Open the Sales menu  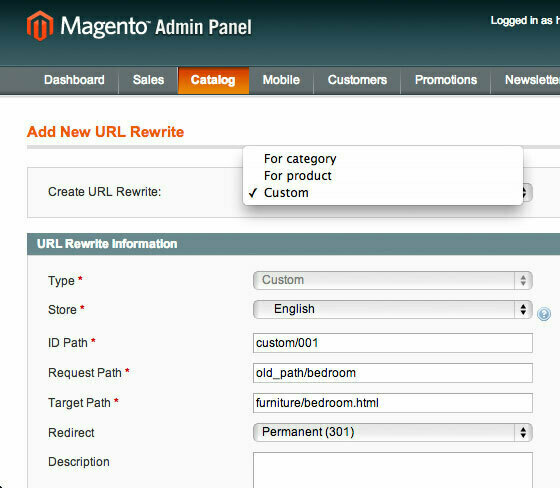pos(148,80)
